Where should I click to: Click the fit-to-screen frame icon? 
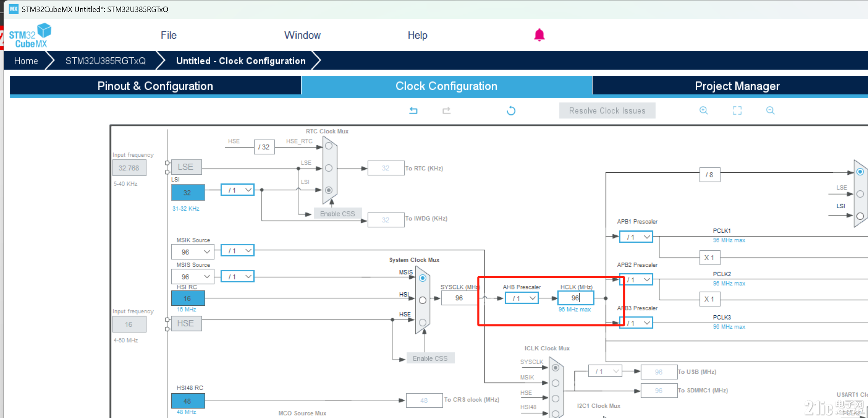click(737, 110)
